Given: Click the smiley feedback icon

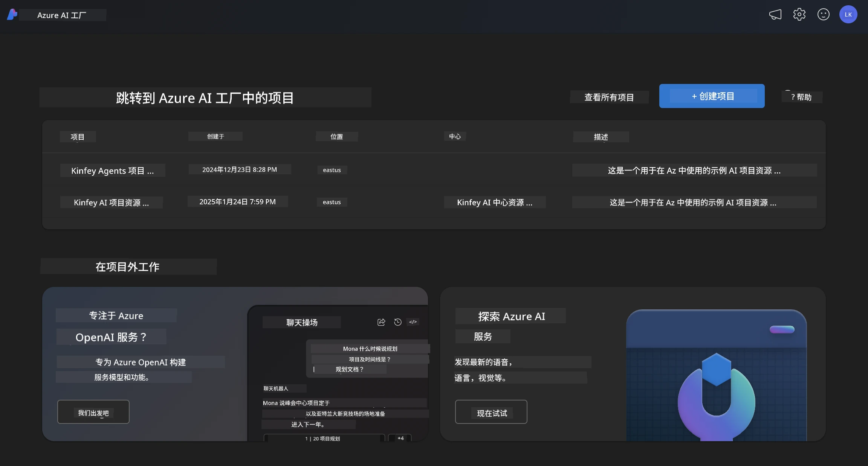Looking at the screenshot, I should coord(823,15).
